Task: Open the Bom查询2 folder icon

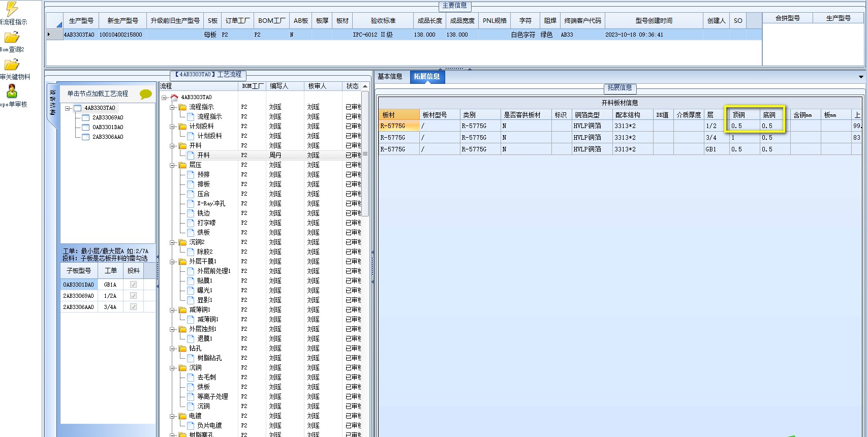Action: click(12, 38)
